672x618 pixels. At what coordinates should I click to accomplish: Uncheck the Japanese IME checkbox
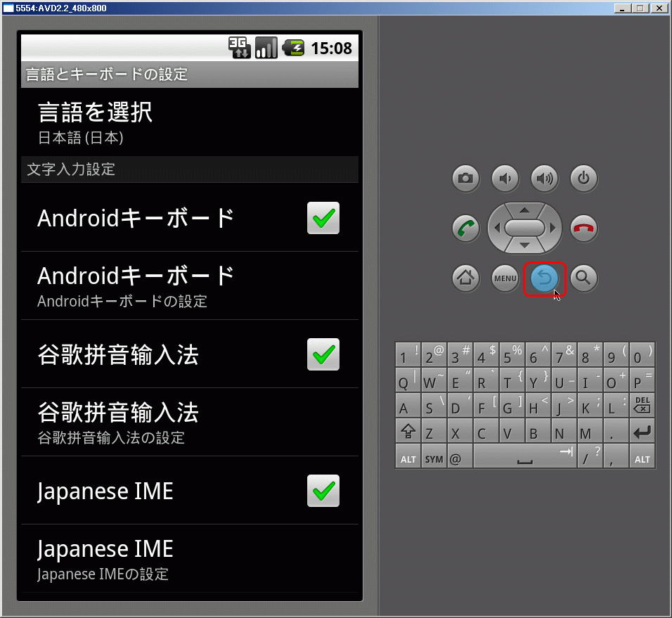point(323,491)
